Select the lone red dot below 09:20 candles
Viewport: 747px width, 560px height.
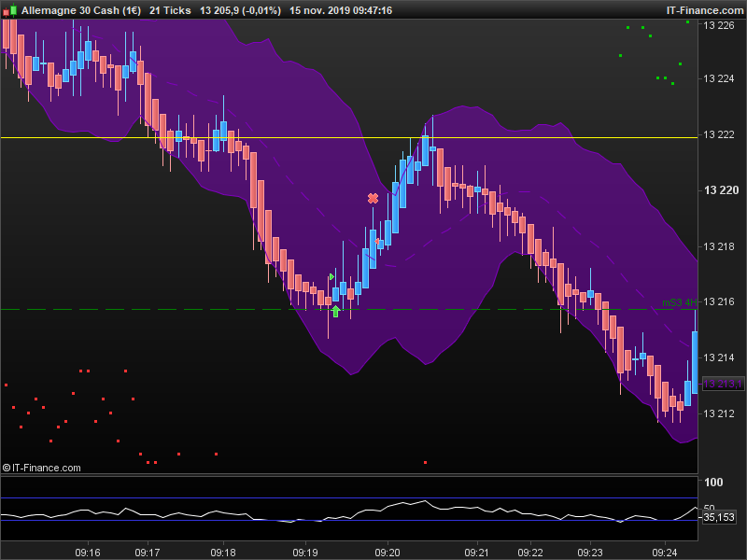[x=426, y=462]
